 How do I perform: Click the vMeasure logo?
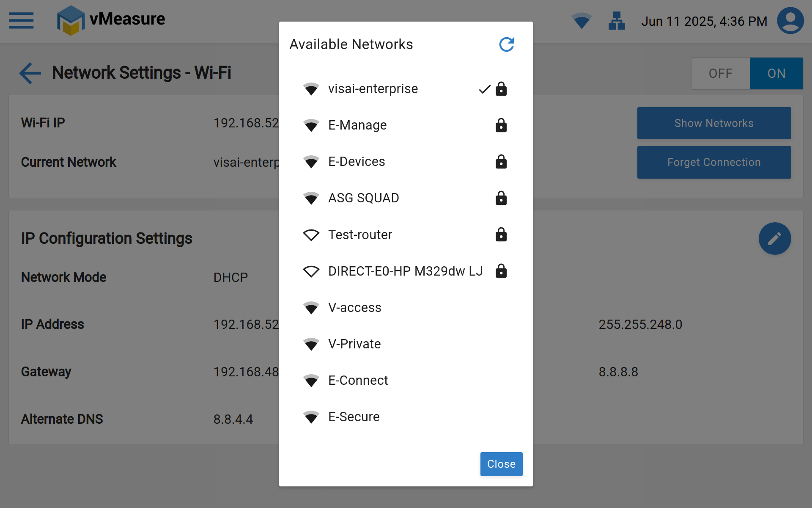coord(111,20)
